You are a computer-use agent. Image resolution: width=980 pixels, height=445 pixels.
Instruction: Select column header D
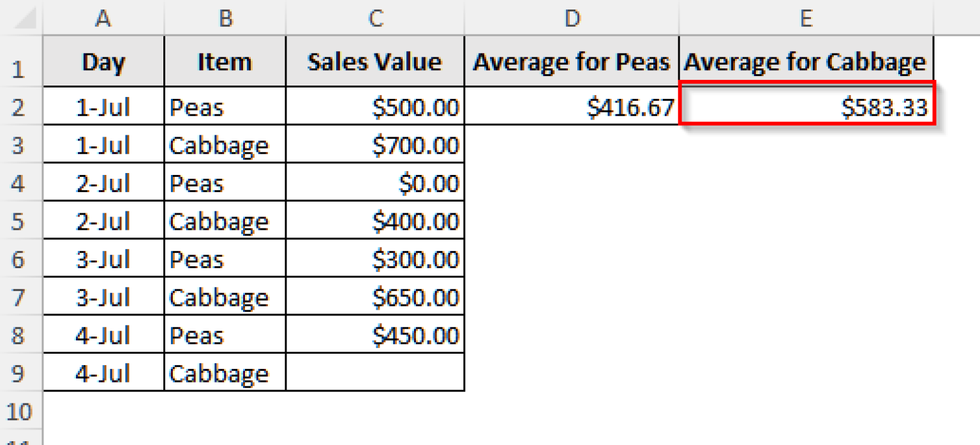pos(572,19)
